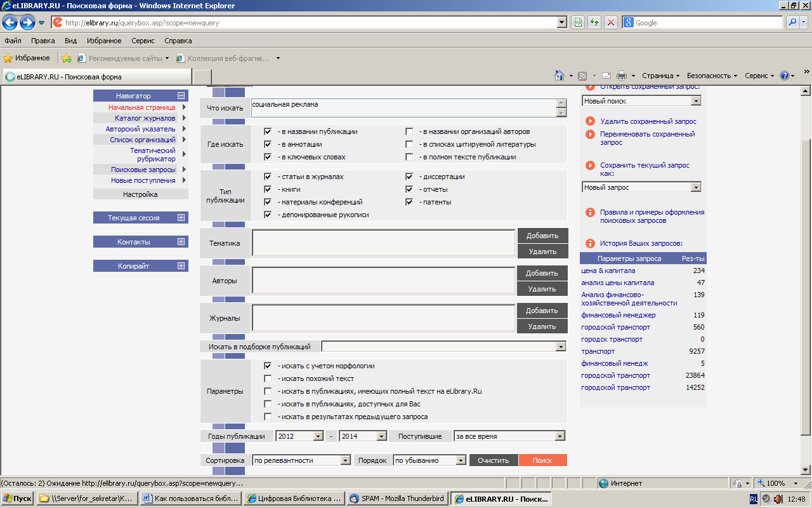Open 'транспорт' query history link

(598, 351)
